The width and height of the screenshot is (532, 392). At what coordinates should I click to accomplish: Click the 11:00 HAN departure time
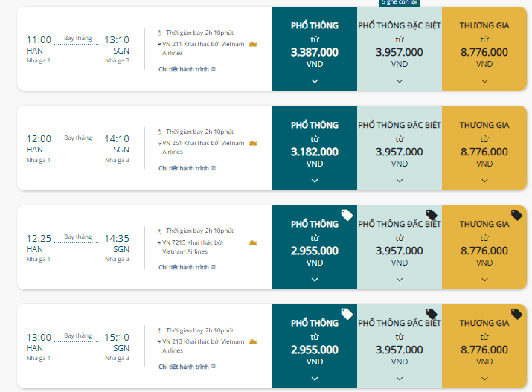pyautogui.click(x=39, y=40)
